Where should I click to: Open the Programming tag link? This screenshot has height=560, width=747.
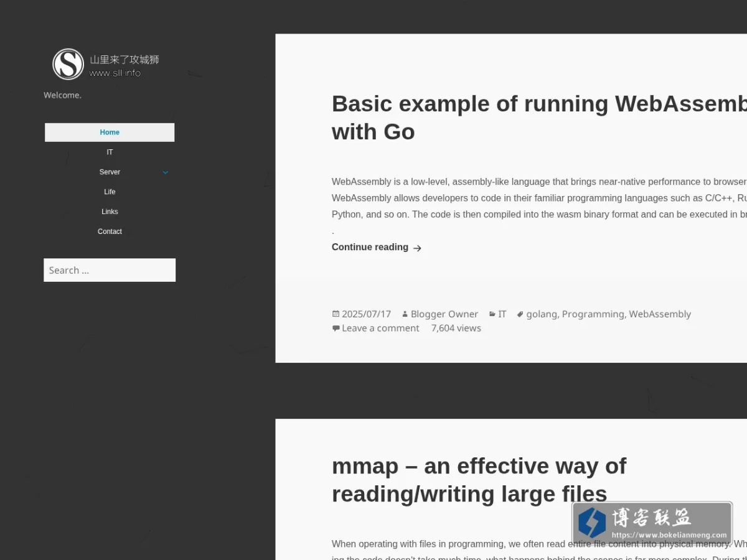tap(593, 314)
